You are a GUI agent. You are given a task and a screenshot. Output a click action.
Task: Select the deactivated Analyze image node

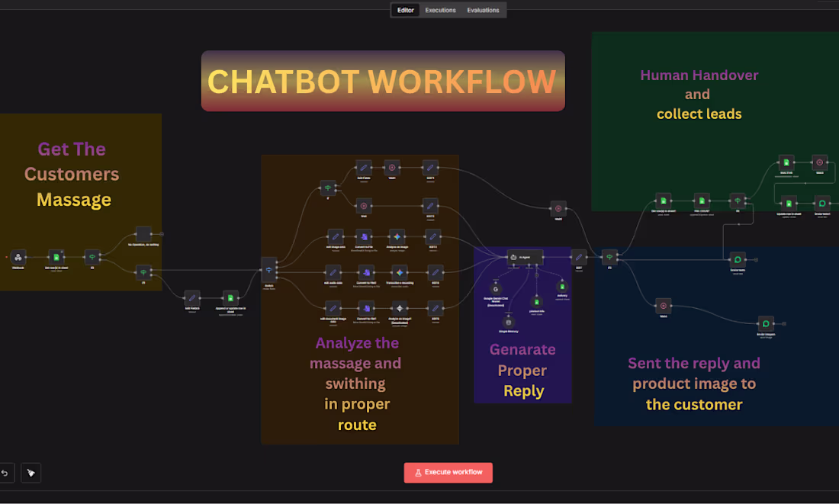pyautogui.click(x=399, y=308)
